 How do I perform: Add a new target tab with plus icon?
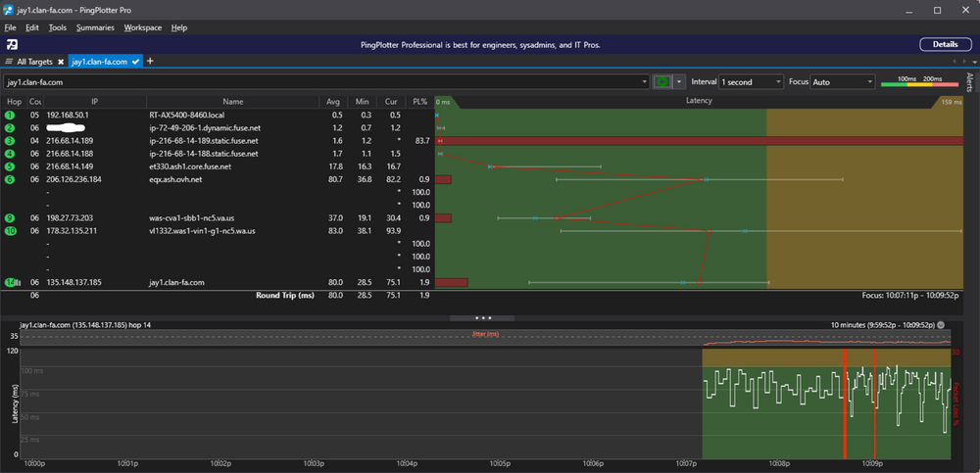149,62
